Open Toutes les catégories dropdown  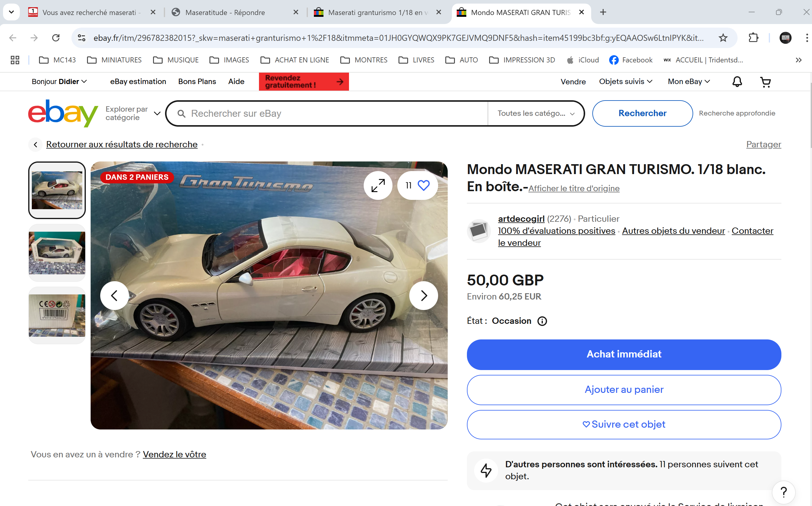point(536,113)
